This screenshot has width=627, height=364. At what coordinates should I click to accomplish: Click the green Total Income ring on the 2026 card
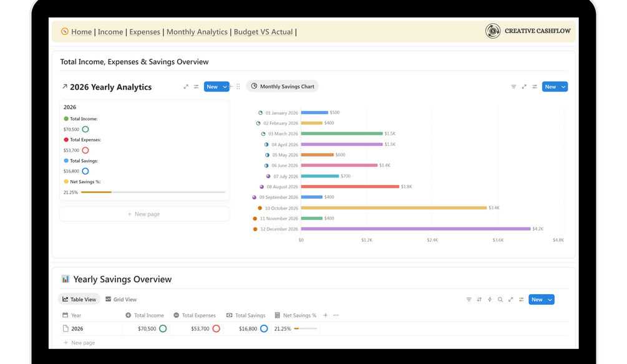pos(85,129)
